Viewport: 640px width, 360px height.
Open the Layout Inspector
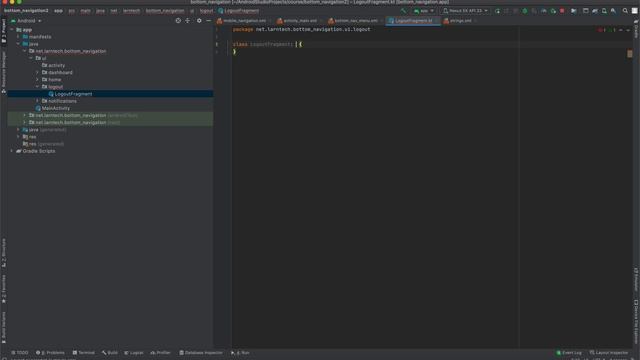tap(609, 353)
